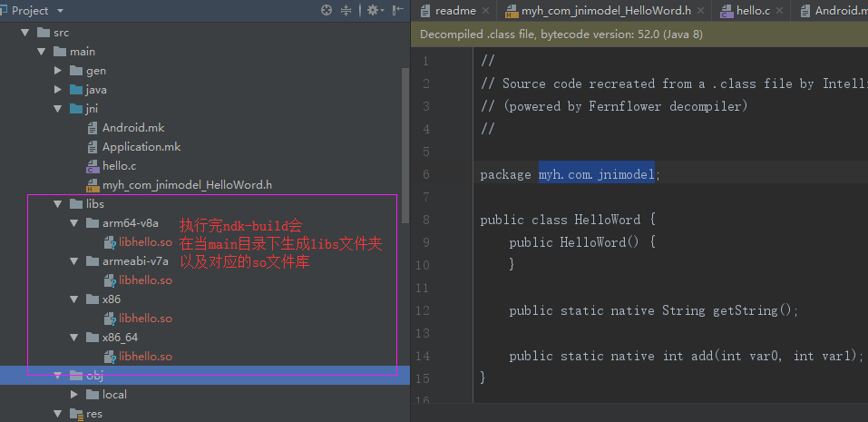Click the project tree vertical scrollbar
The height and width of the screenshot is (422, 868).
(405, 145)
